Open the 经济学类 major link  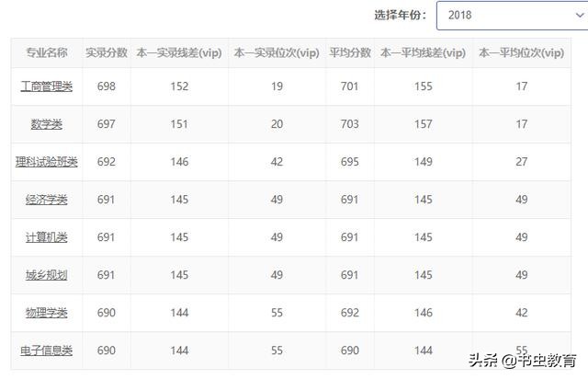tap(47, 200)
